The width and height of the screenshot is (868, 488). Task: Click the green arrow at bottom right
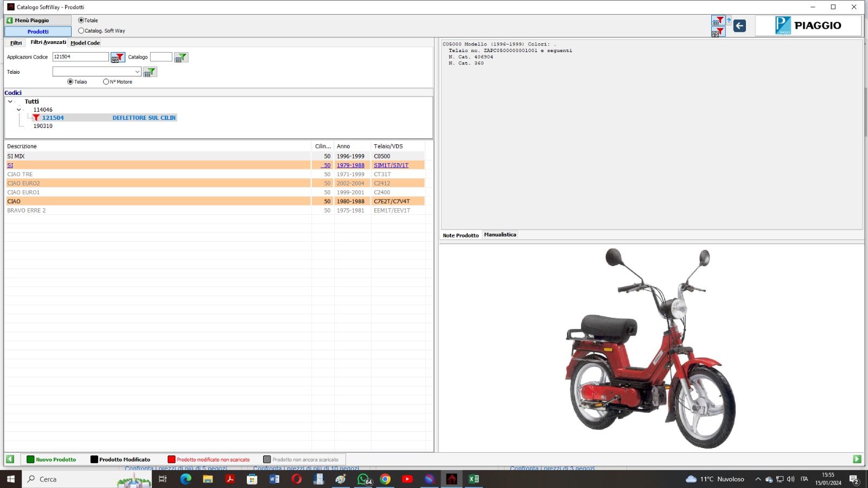(857, 459)
